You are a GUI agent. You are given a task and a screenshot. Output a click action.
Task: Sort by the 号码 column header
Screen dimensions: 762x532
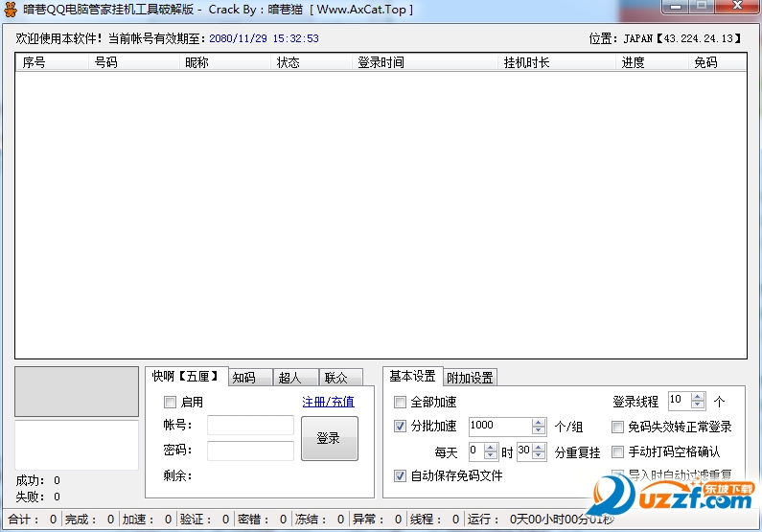tap(133, 62)
